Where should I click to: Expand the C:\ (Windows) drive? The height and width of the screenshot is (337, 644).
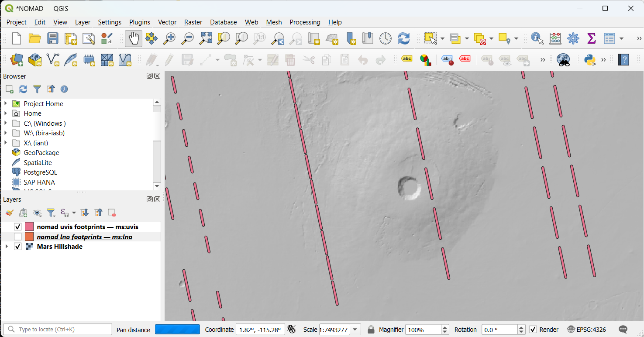[6, 123]
